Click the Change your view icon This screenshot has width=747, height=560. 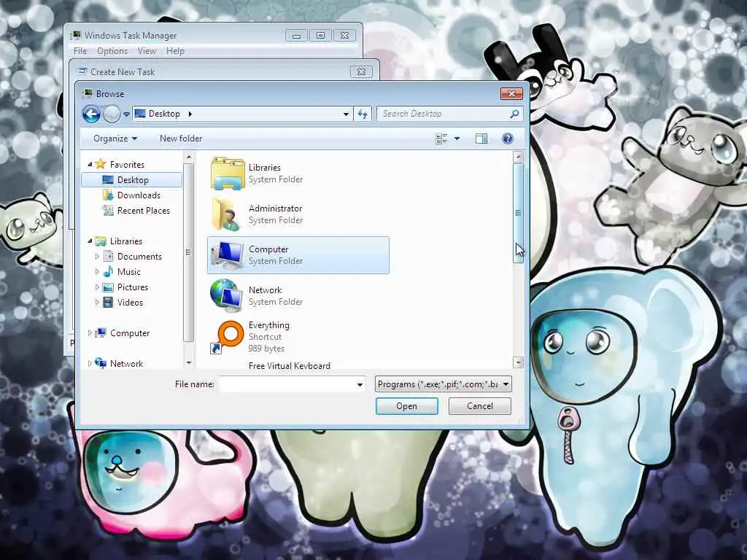[441, 139]
